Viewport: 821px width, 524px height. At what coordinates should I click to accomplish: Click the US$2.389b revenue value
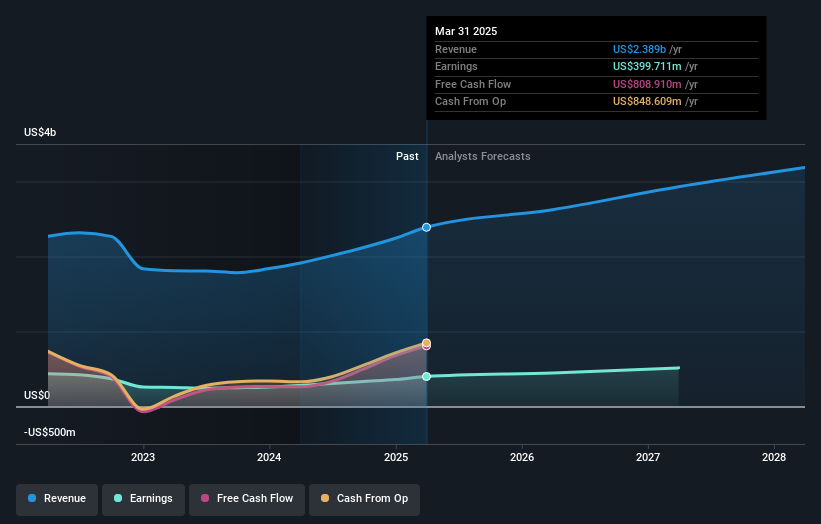[639, 49]
